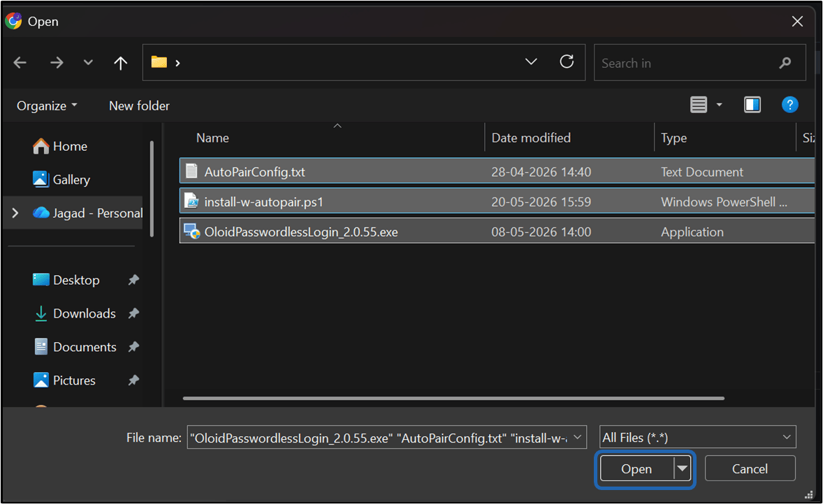Expand the Open button split arrow
Image resolution: width=823 pixels, height=504 pixels.
click(x=683, y=468)
